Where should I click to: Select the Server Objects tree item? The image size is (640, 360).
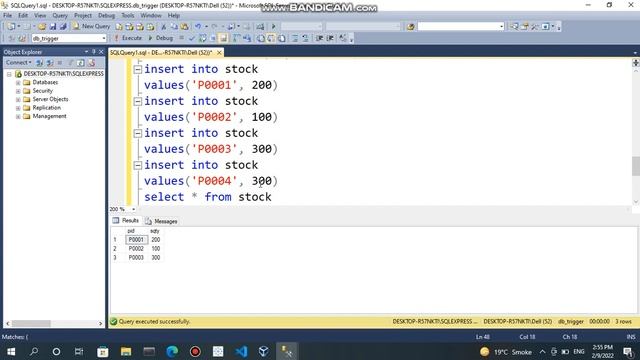pos(50,99)
